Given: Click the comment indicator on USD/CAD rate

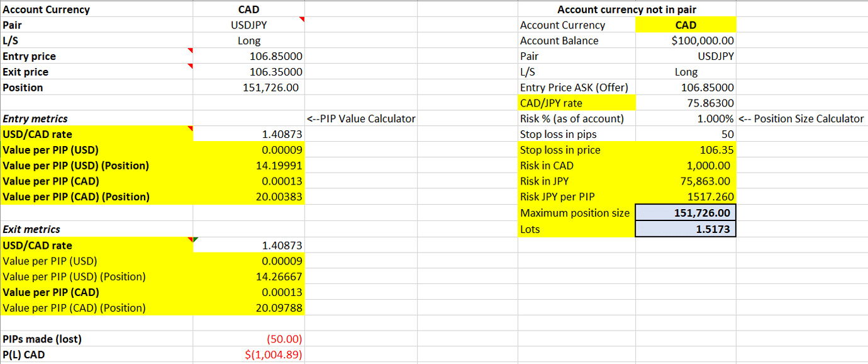Looking at the screenshot, I should [191, 130].
